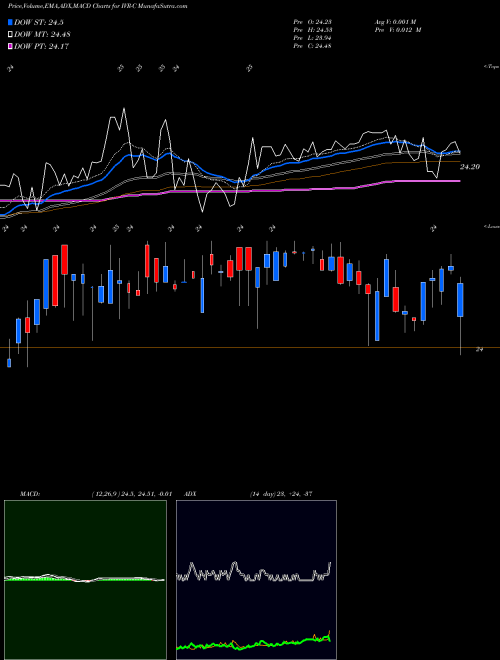Click the 'Pre O: 24.23' open value

(x=312, y=22)
